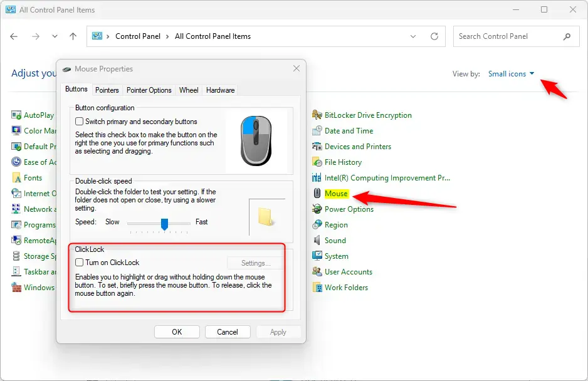Go back with the back arrow

[14, 36]
